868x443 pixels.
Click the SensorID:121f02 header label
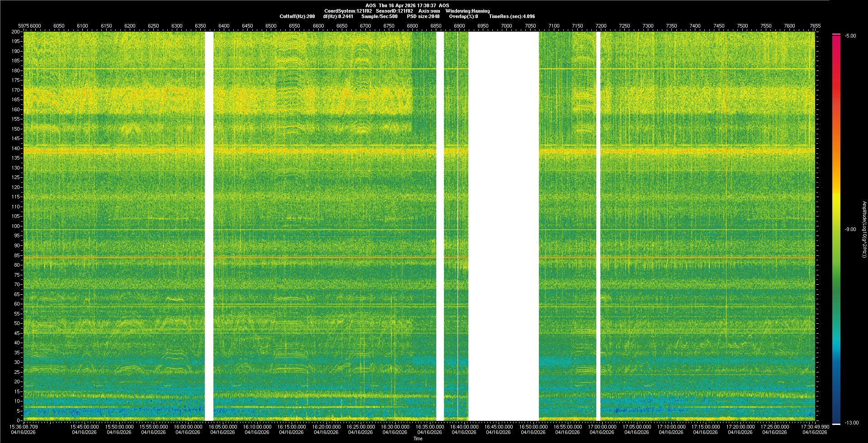(394, 11)
